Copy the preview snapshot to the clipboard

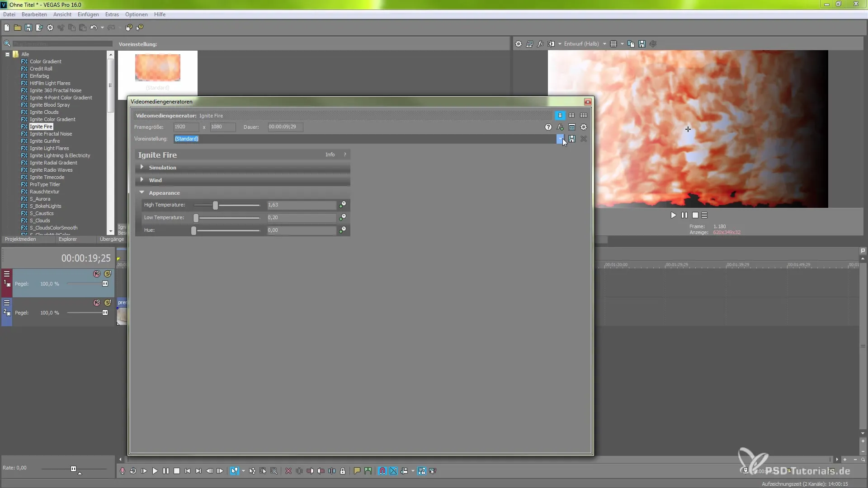(631, 44)
